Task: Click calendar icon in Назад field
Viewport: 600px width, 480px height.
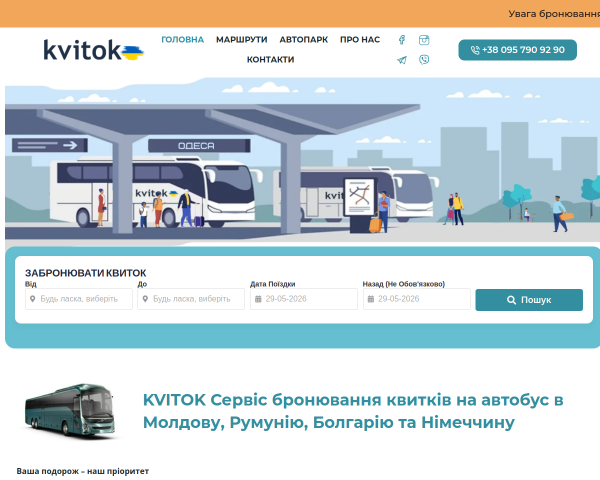Action: point(371,299)
